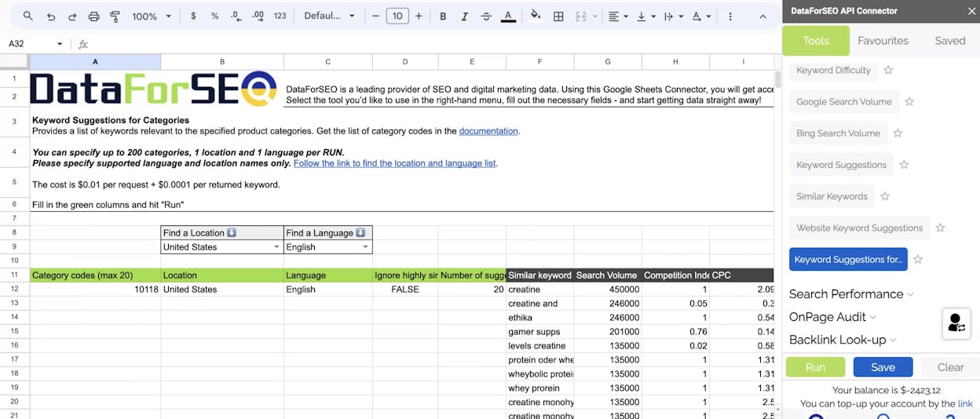The height and width of the screenshot is (419, 980).
Task: Open text wrapping dropdown
Action: (x=673, y=16)
